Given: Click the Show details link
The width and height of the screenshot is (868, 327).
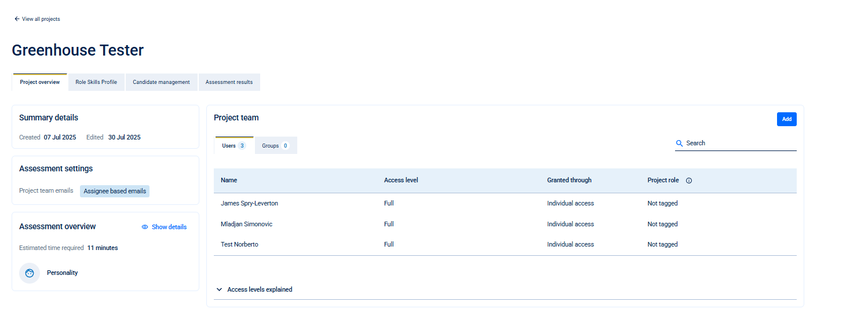Looking at the screenshot, I should coord(169,227).
